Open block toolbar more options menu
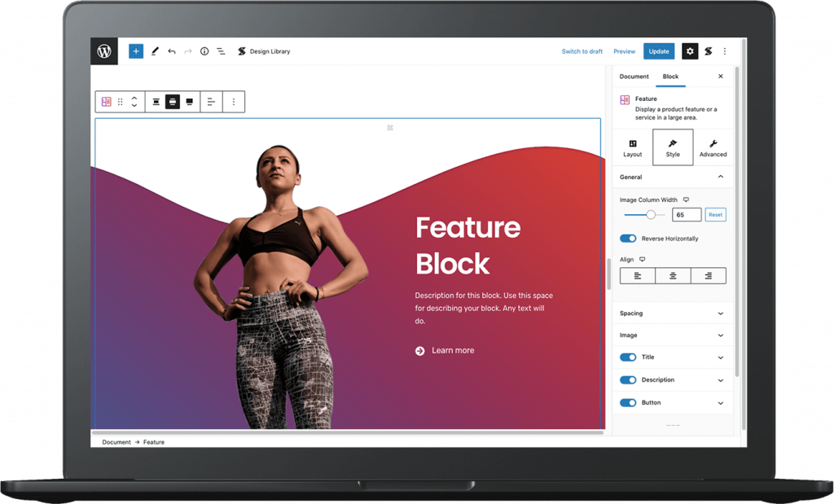The image size is (834, 504). point(234,102)
